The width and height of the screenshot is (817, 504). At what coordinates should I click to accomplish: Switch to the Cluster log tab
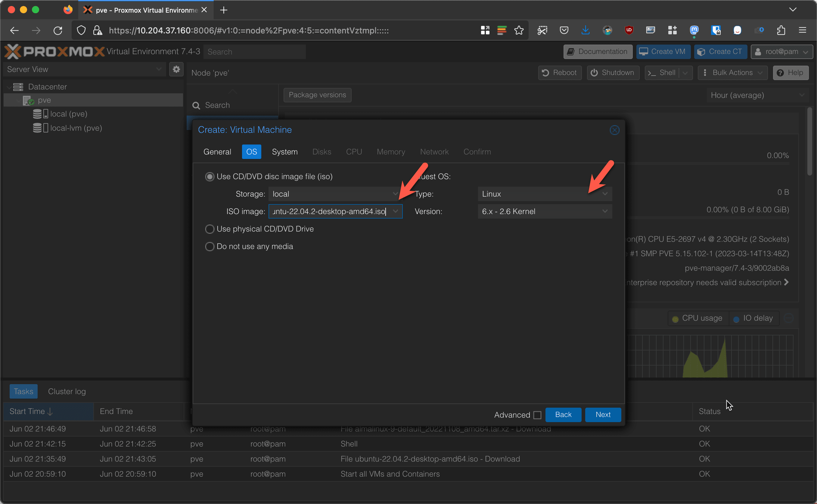pos(67,392)
